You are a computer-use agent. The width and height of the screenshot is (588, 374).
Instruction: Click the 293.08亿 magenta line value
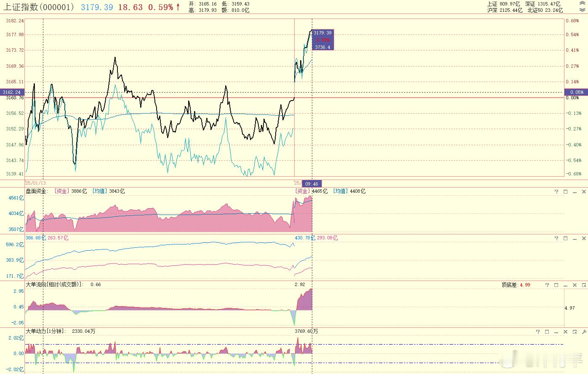pos(327,238)
